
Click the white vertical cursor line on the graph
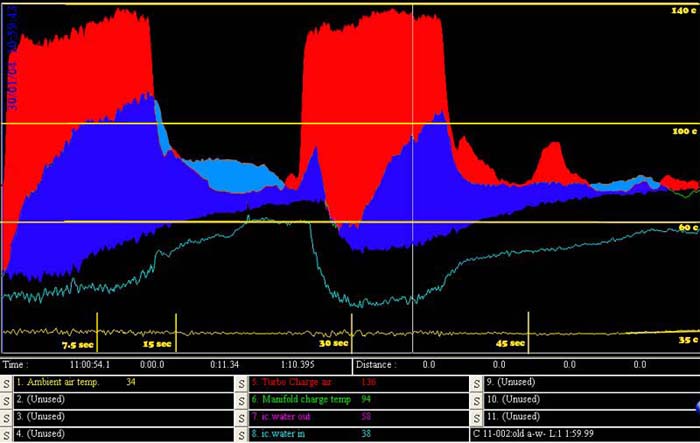coord(412,179)
